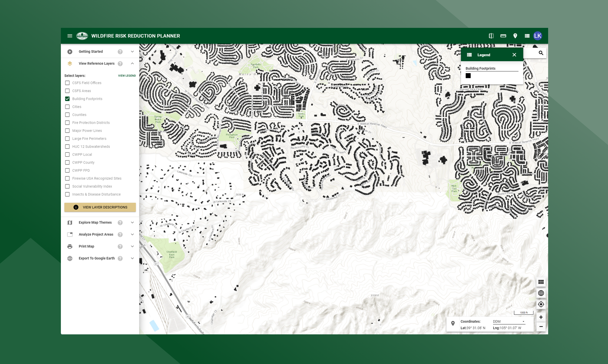
Task: Open the swipe compare map tool
Action: 491,36
